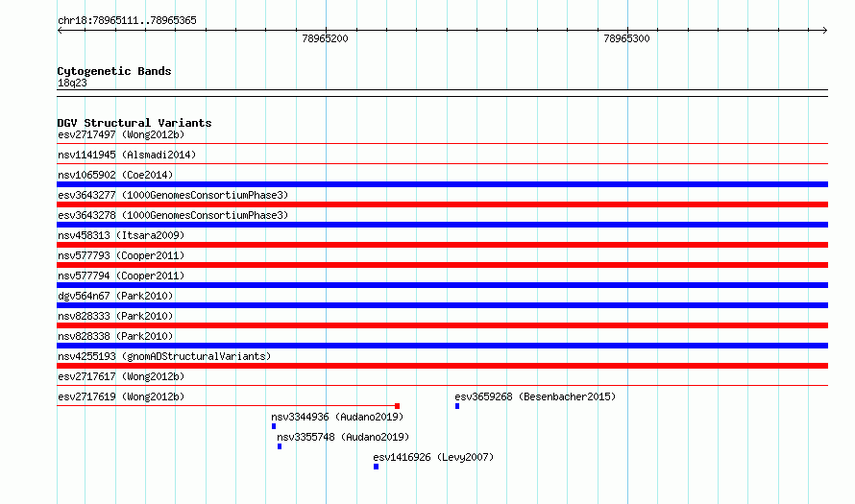Open dgv564n67 (Park2010) variant

click(115, 296)
